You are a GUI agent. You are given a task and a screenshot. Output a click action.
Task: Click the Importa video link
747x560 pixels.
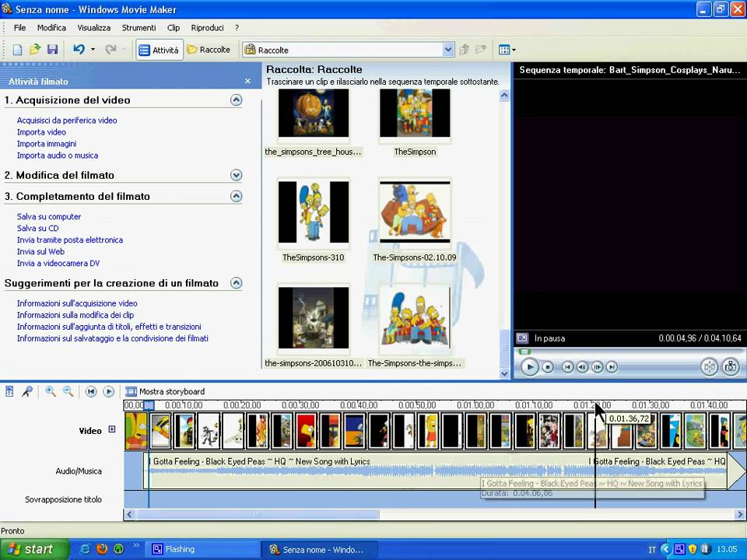tap(41, 132)
